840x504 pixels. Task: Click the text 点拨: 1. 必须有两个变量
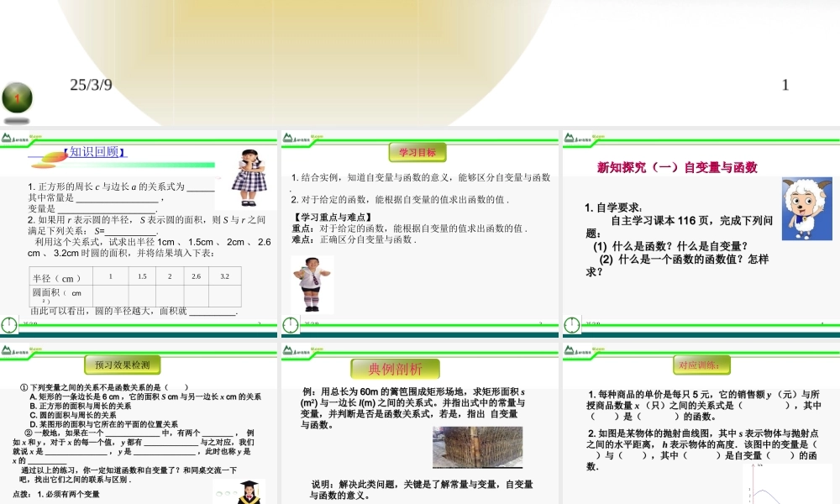pos(56,494)
